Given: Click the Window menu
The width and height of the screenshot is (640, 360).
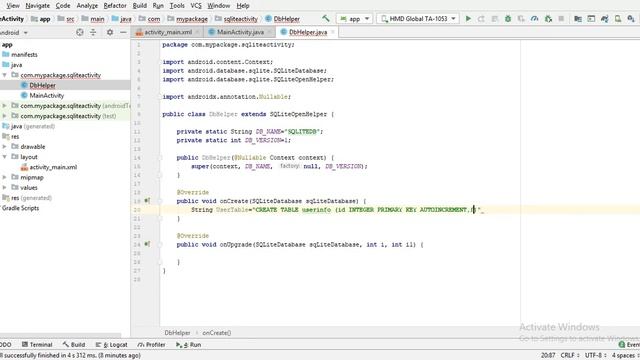Looking at the screenshot, I should 219,6.
